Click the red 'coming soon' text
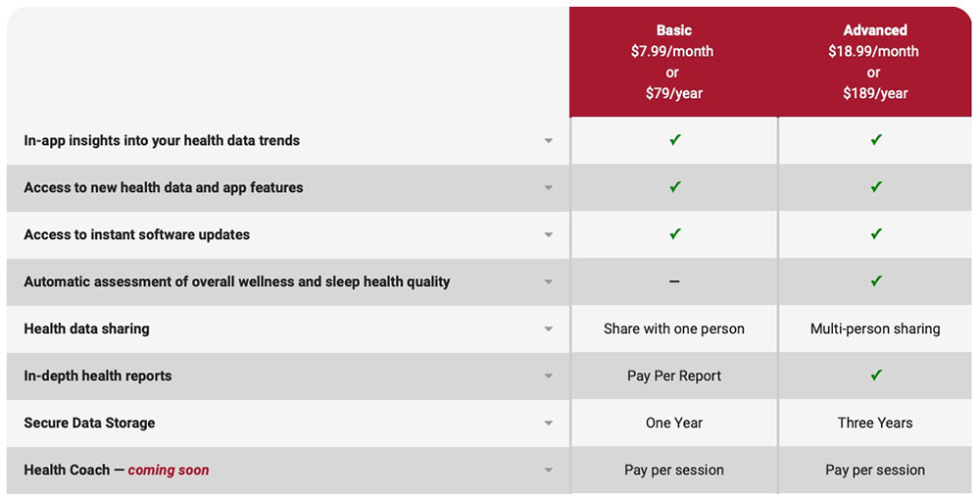980x500 pixels. point(169,470)
